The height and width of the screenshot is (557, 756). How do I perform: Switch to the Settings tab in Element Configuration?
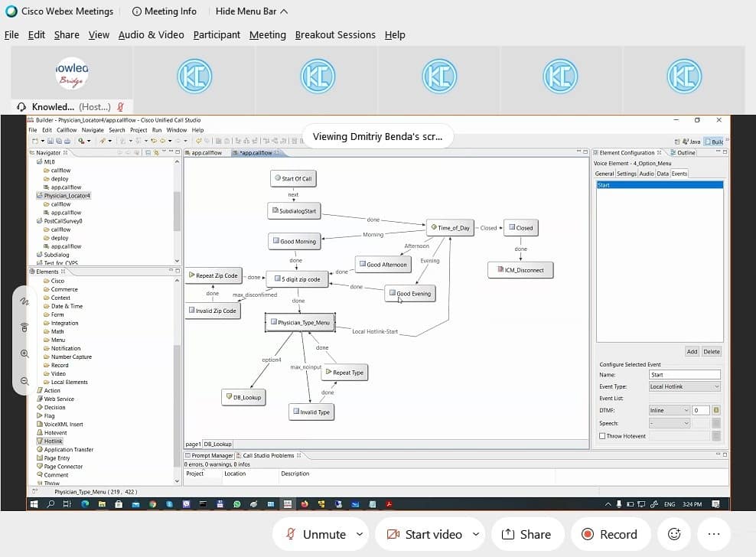click(627, 174)
